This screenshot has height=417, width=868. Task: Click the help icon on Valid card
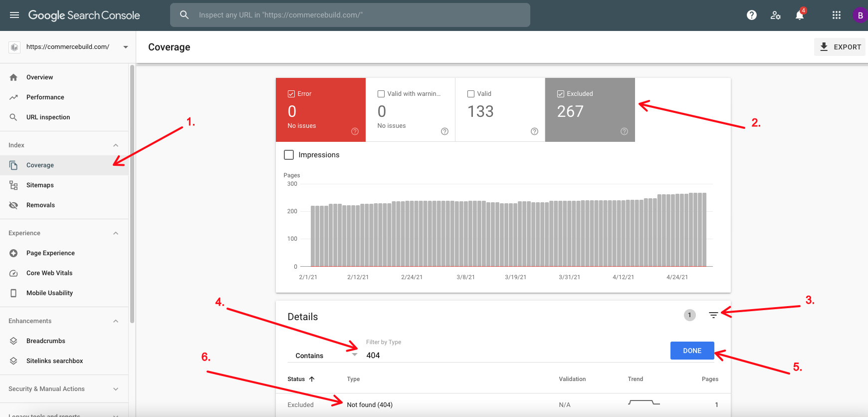[x=534, y=131]
